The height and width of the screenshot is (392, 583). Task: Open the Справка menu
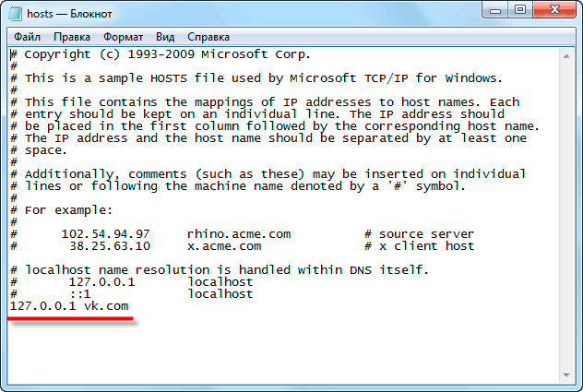point(208,37)
